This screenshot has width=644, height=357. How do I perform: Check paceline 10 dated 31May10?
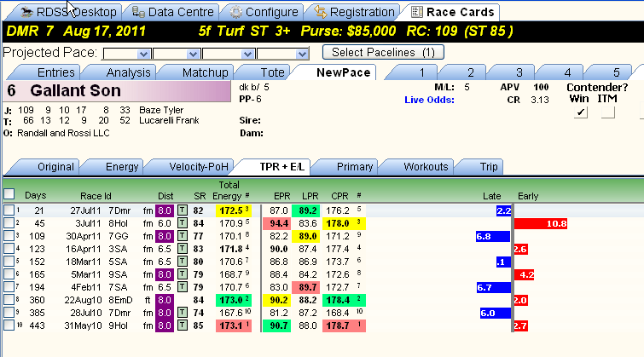click(x=9, y=325)
